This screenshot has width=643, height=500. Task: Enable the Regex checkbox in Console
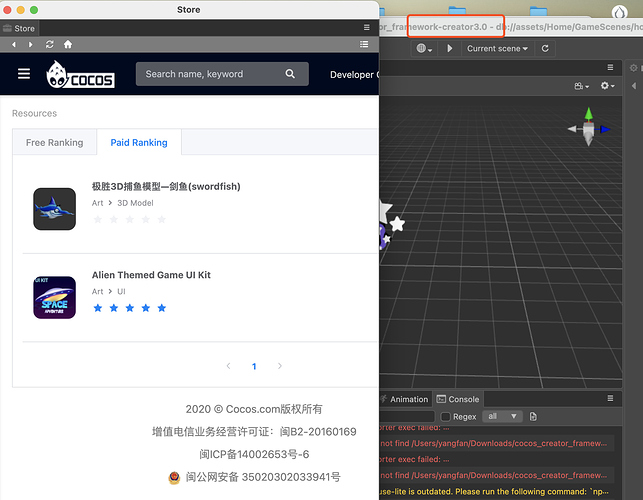445,417
